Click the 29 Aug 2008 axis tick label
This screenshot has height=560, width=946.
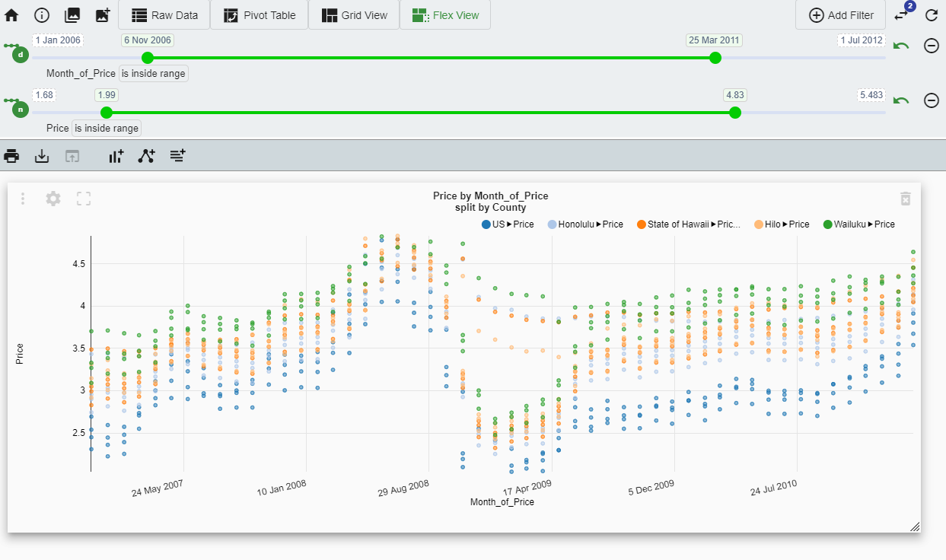(403, 487)
